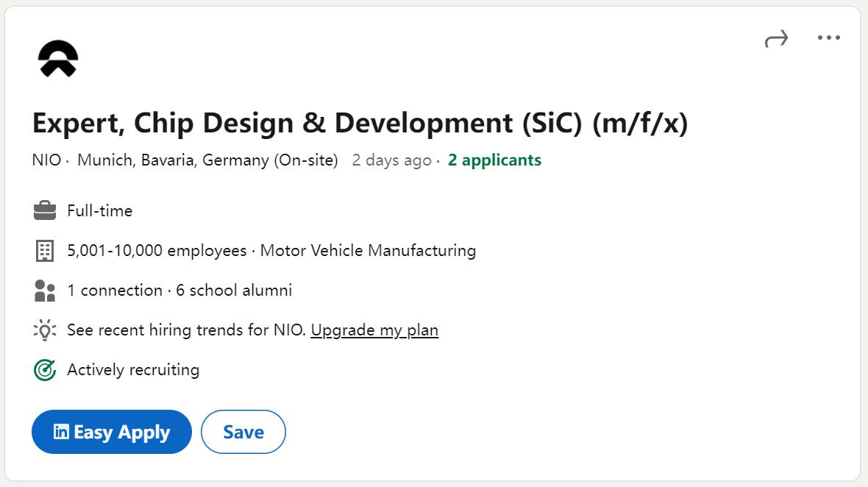Click the briefcase icon beside Full-time
Image resolution: width=868 pixels, height=487 pixels.
click(45, 210)
